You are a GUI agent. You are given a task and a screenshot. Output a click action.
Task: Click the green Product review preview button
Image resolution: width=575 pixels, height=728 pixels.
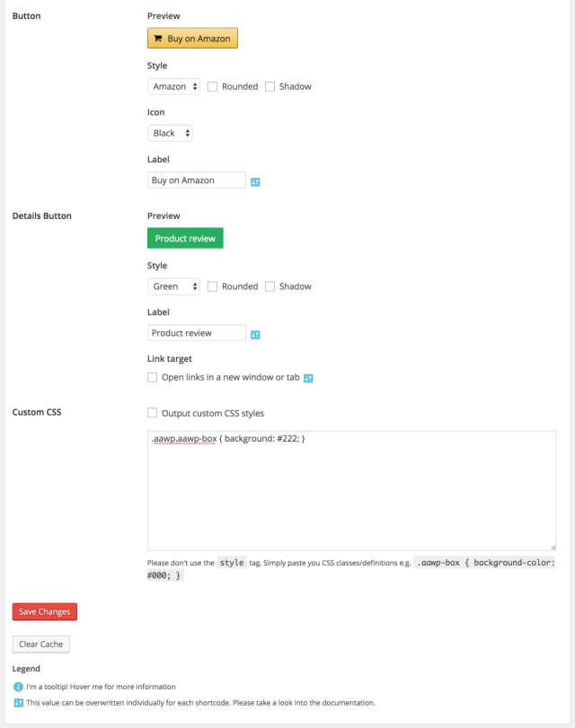pyautogui.click(x=184, y=239)
